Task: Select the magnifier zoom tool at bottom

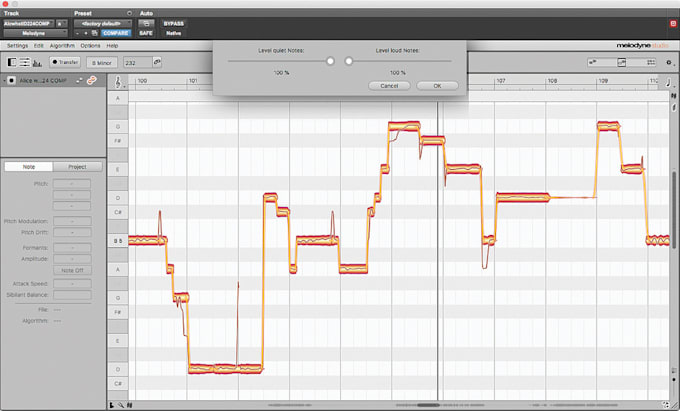Action: [x=121, y=405]
